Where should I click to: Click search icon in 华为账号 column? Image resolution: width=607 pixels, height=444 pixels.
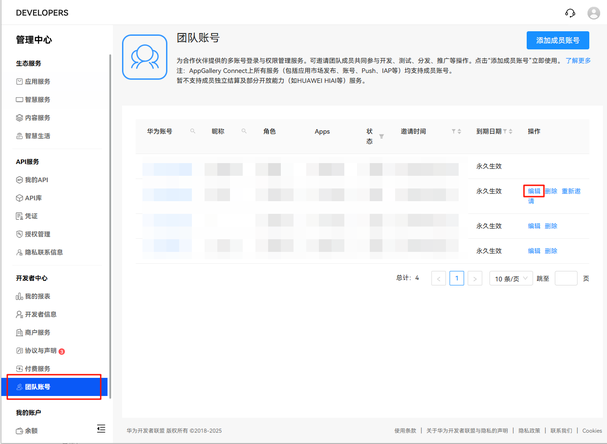(193, 131)
